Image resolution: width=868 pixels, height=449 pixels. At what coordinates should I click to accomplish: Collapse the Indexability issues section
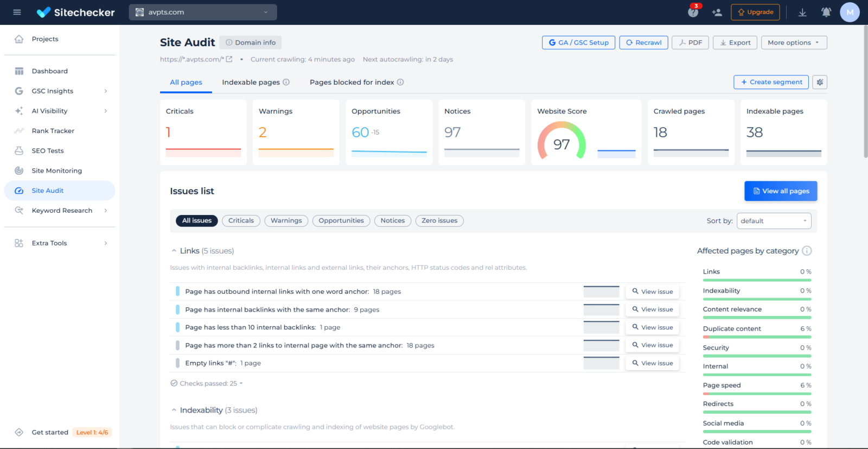174,410
